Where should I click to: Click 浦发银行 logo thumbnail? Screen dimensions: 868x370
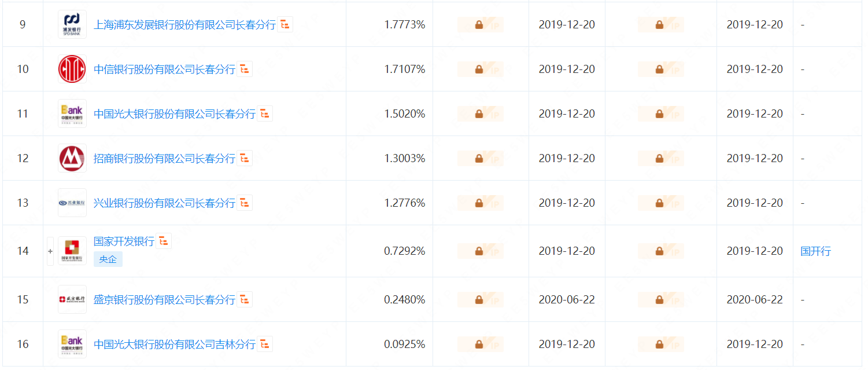72,24
